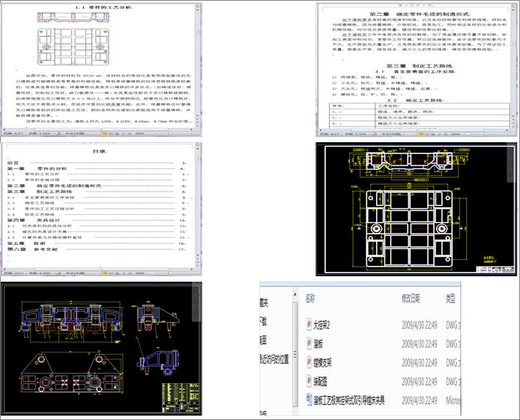The height and width of the screenshot is (420, 520).
Task: Click page indicator in 第二章 window status bar
Action: (x=328, y=134)
